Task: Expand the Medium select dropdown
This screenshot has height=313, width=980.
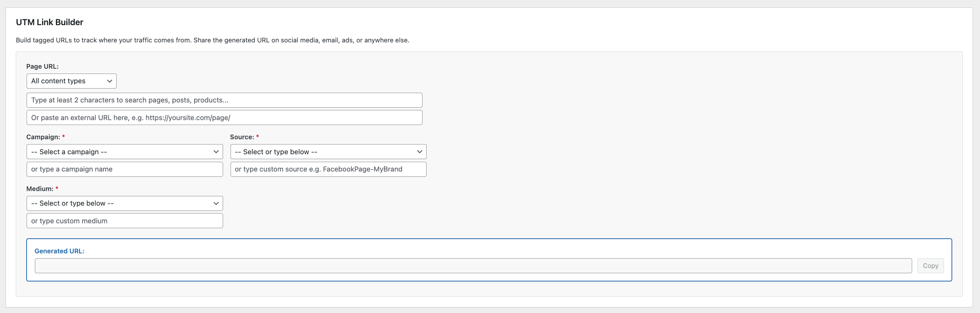Action: pyautogui.click(x=124, y=203)
